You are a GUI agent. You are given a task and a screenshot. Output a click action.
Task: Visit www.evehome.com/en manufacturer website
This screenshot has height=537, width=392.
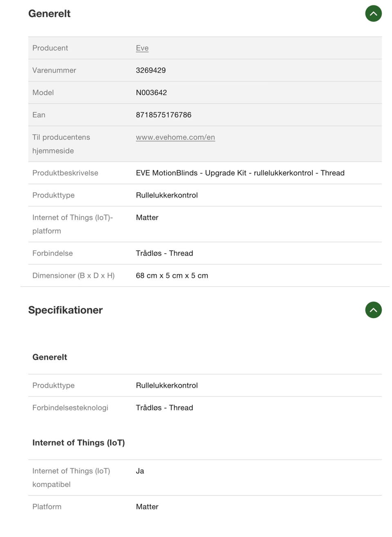(x=175, y=137)
